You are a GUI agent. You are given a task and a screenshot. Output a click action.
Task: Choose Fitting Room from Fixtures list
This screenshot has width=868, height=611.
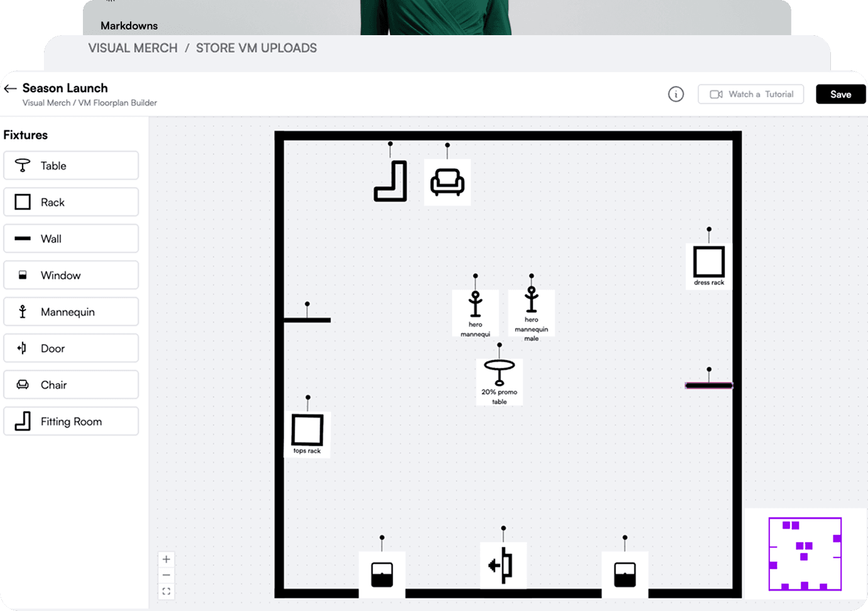(x=71, y=421)
